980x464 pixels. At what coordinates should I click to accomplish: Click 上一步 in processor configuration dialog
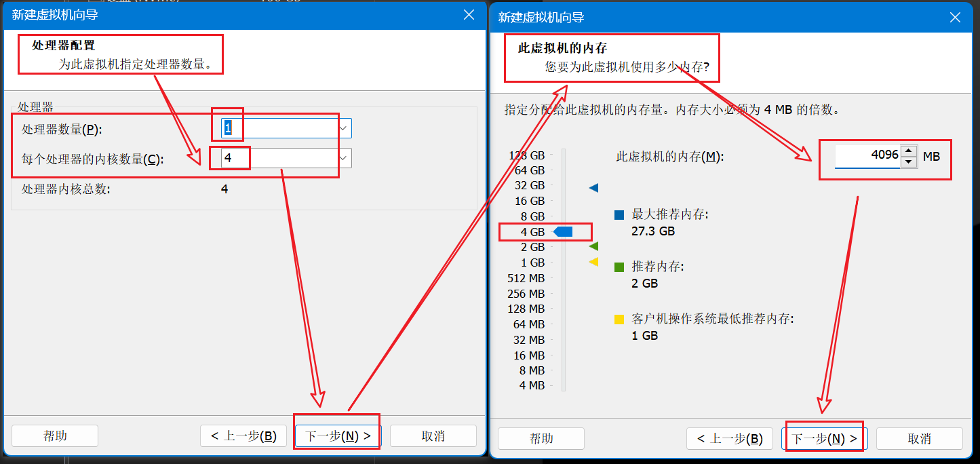pyautogui.click(x=243, y=436)
